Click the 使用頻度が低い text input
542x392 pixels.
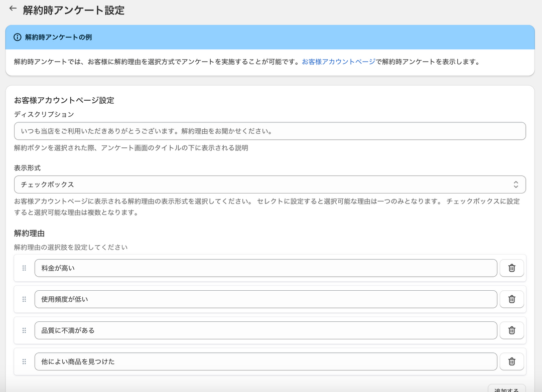pos(265,299)
